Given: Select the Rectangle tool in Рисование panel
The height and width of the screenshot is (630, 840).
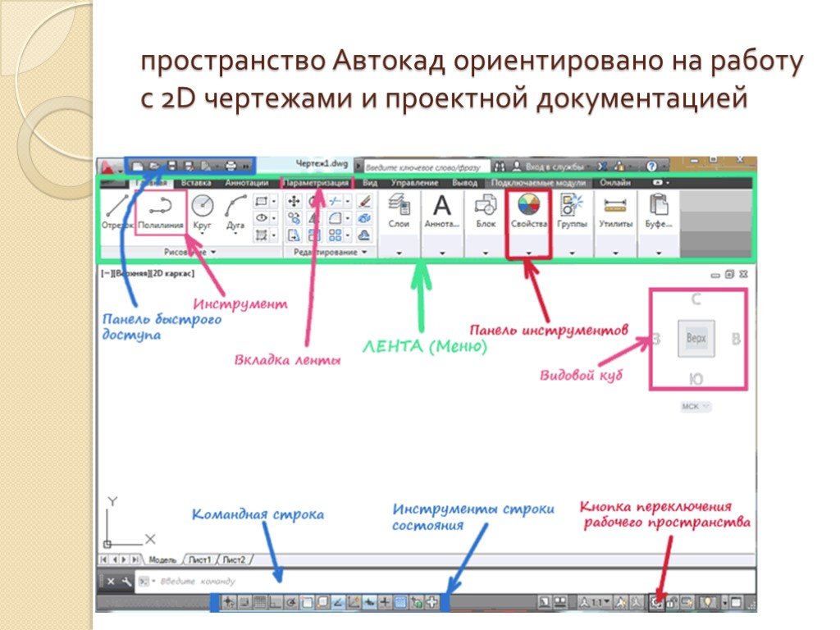Looking at the screenshot, I should coord(262,202).
